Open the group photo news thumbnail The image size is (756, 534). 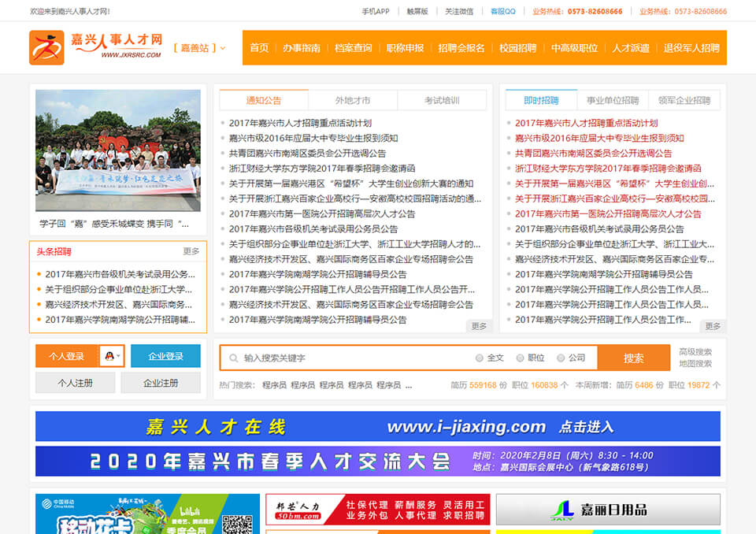coord(118,150)
